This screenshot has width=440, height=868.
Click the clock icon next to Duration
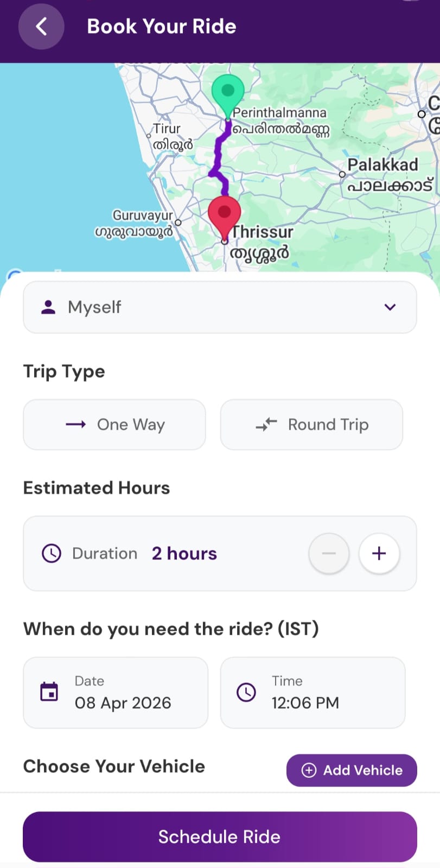(52, 554)
